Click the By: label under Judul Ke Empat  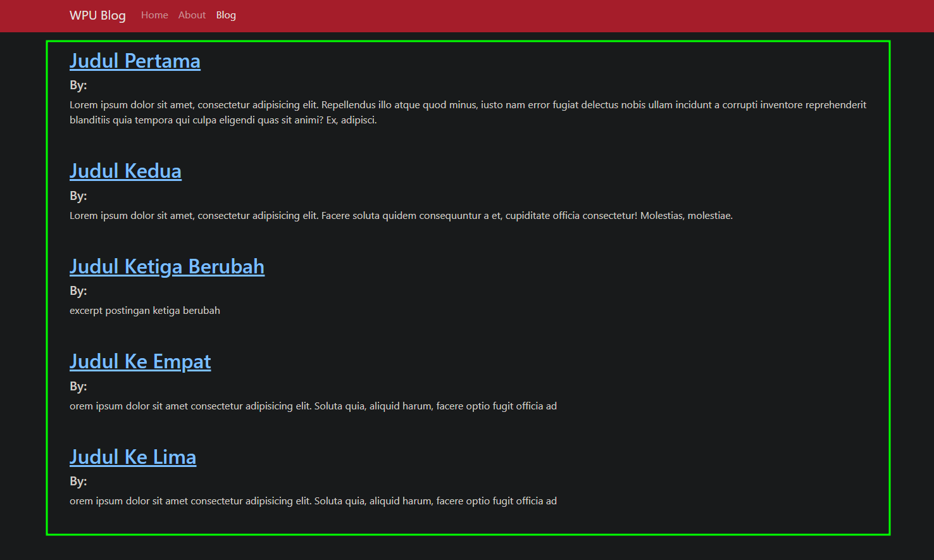pos(78,387)
